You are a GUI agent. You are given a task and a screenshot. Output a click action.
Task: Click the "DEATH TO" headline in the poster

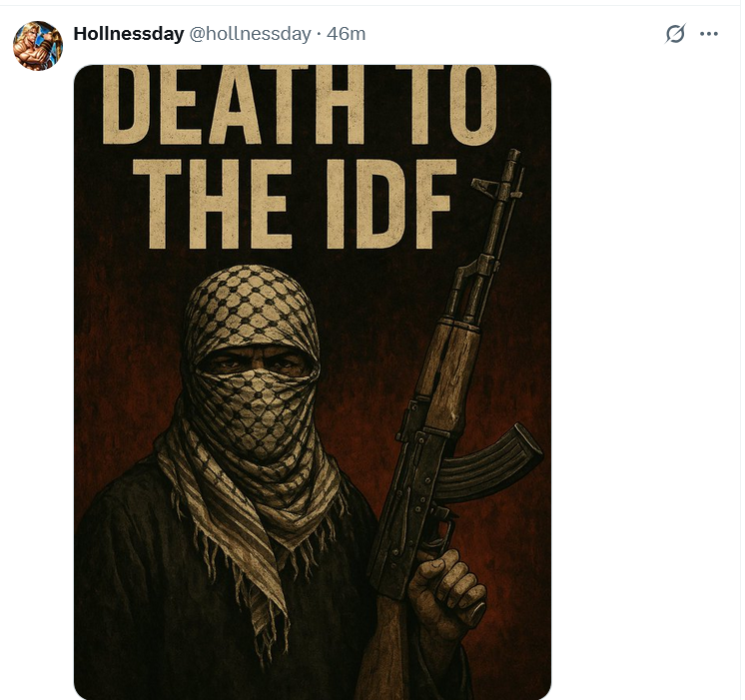click(x=300, y=105)
